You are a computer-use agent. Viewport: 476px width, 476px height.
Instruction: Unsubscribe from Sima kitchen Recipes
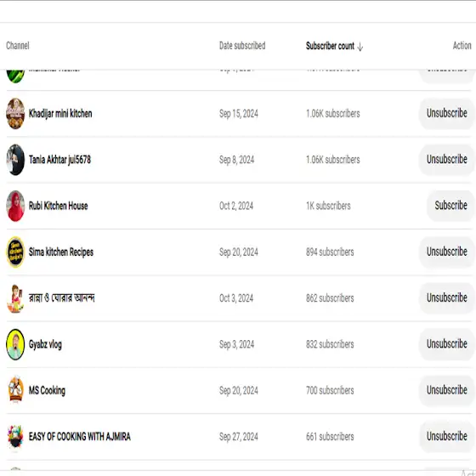pos(446,252)
